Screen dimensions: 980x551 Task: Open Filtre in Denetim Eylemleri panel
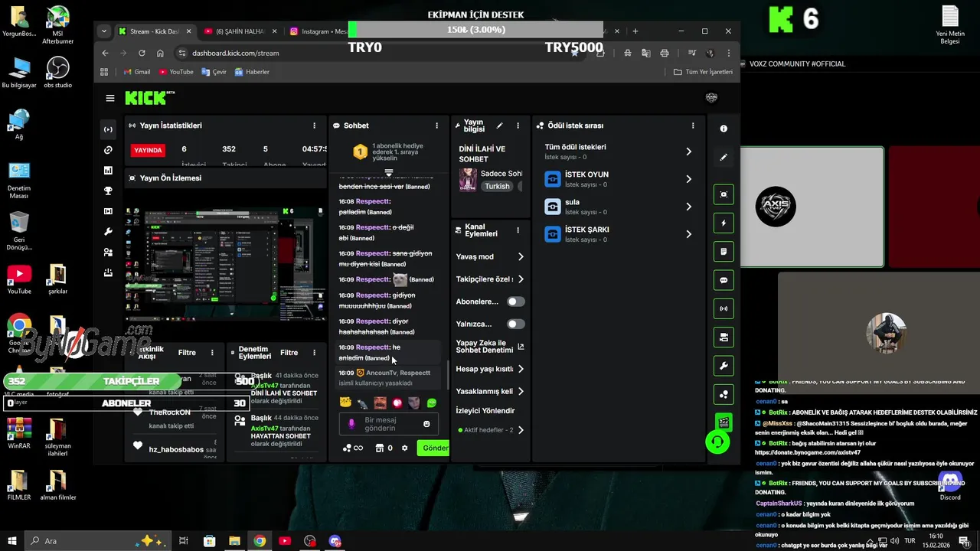289,353
